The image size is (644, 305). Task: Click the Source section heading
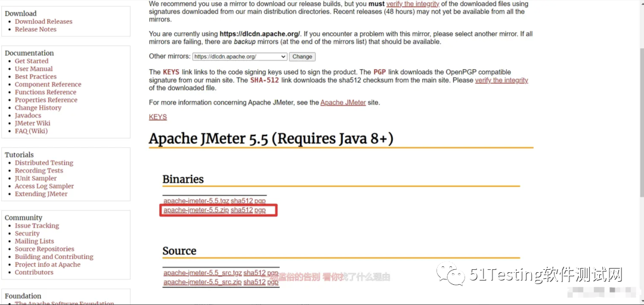coord(179,251)
